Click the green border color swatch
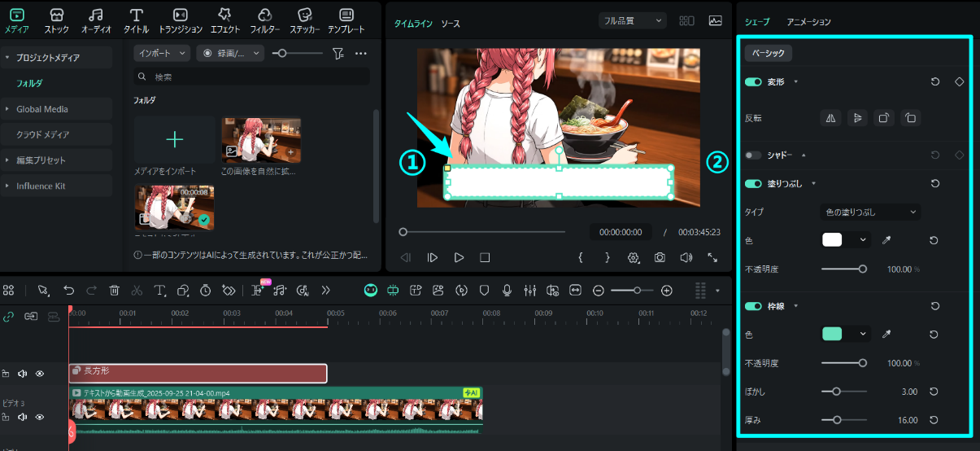980x451 pixels. coord(832,335)
